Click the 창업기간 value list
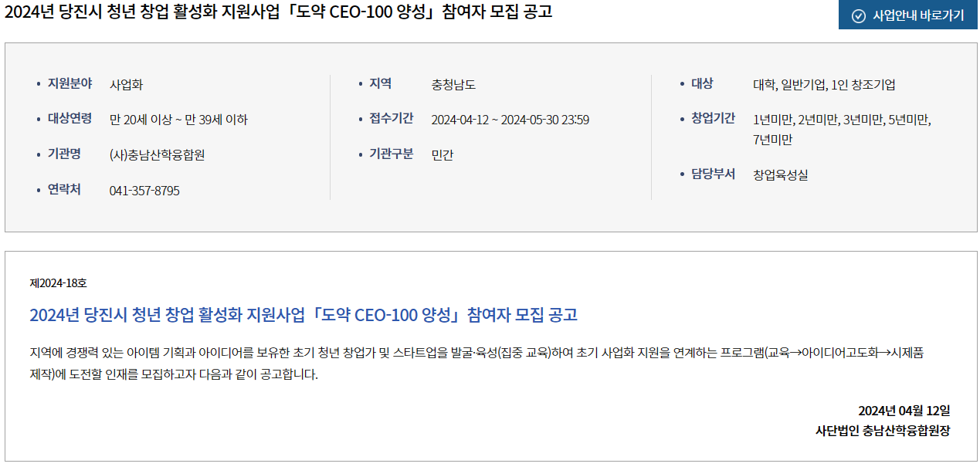 coord(842,130)
